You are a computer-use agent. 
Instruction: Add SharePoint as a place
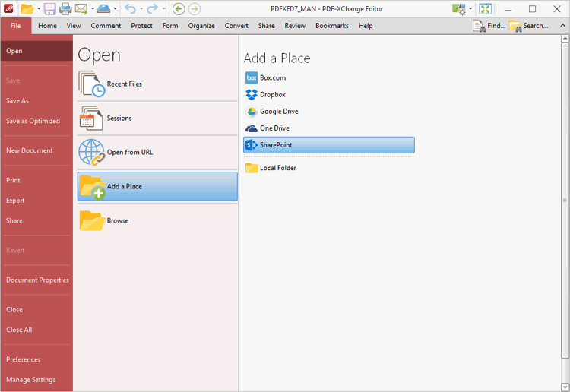329,145
